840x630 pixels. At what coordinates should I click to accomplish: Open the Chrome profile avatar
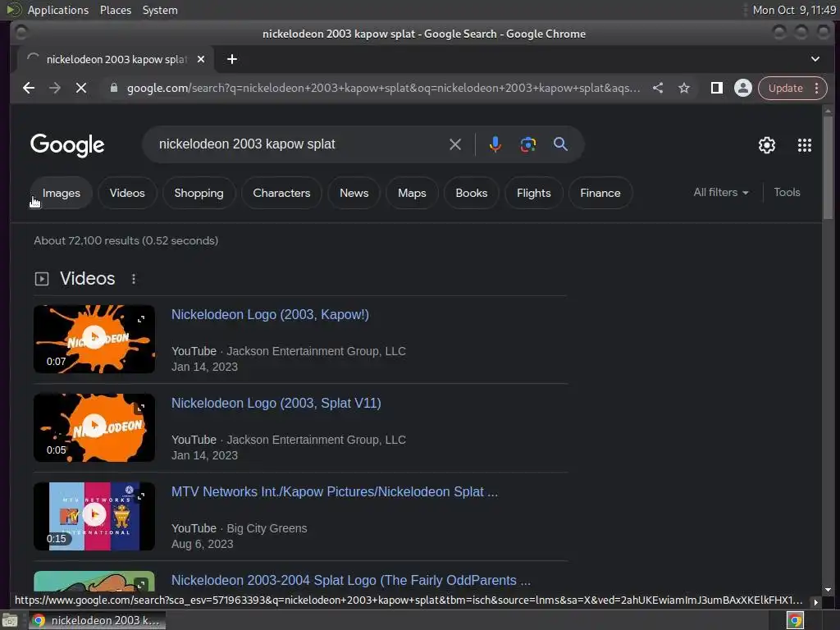(x=742, y=88)
